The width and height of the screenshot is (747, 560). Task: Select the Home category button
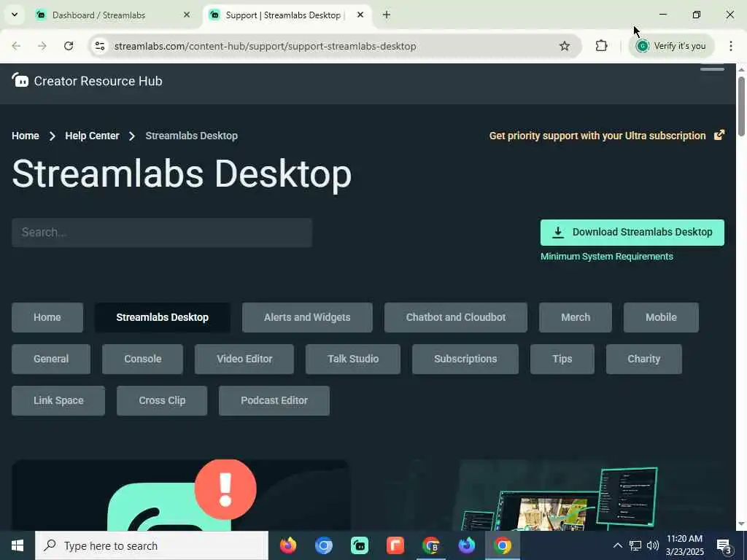[47, 317]
